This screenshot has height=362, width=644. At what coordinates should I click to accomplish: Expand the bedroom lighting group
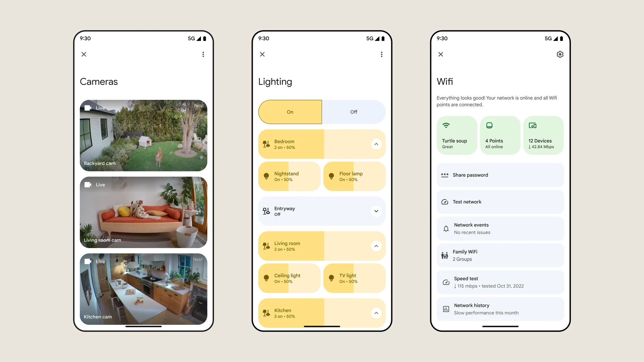coord(376,144)
